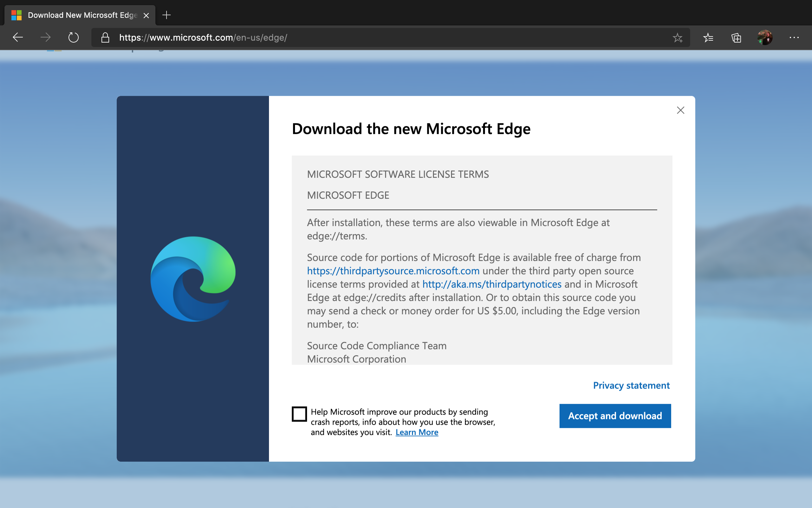
Task: Add this page to favorites
Action: tap(678, 38)
